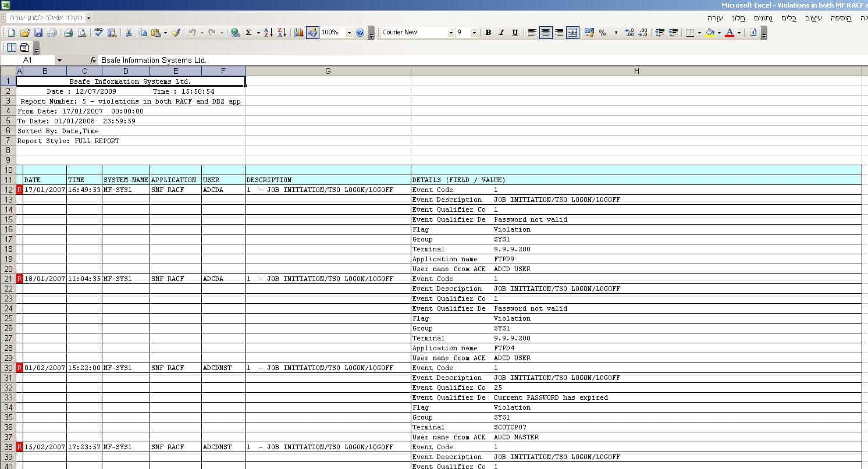Viewport: 868px width, 469px height.
Task: Click the AutoSum sigma icon
Action: point(249,33)
